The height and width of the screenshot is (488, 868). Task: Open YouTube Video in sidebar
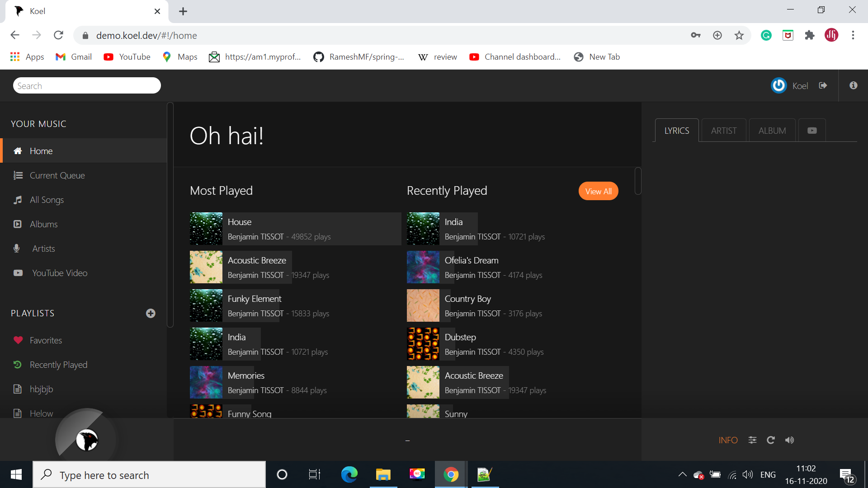(x=59, y=273)
